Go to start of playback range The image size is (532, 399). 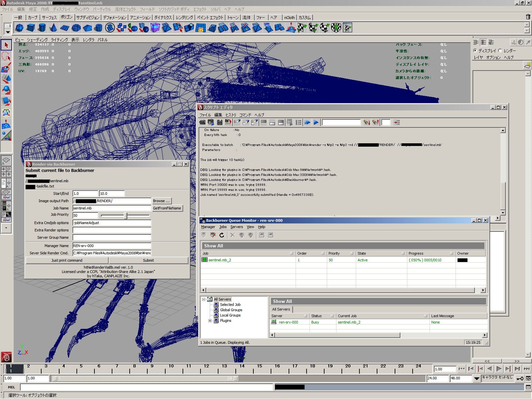(x=462, y=369)
